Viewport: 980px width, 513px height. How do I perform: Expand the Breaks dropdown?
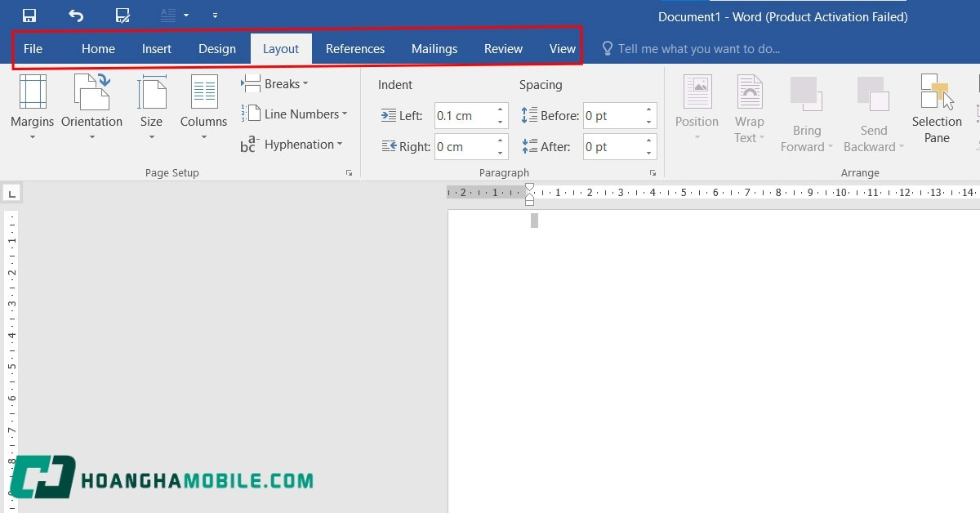point(275,84)
